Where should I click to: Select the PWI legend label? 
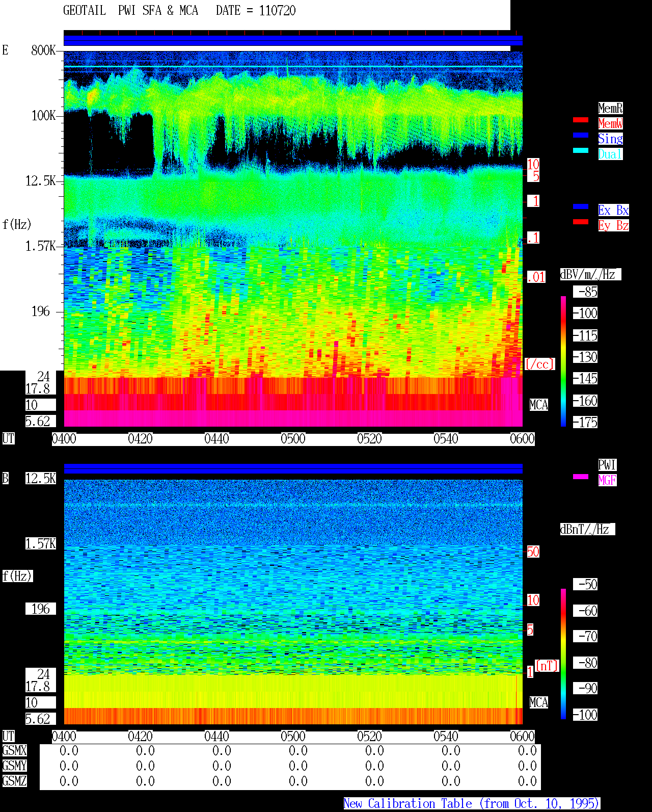point(607,465)
